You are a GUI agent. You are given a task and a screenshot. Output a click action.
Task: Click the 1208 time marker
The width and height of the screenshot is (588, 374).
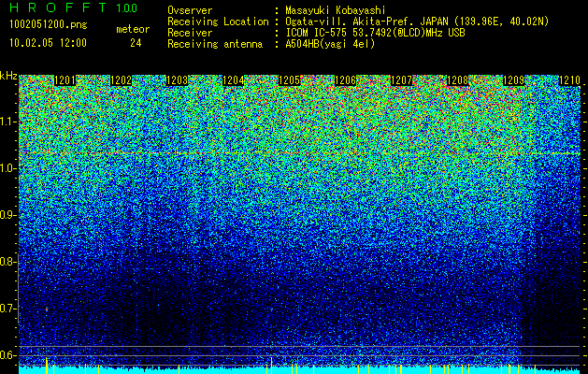click(x=458, y=80)
